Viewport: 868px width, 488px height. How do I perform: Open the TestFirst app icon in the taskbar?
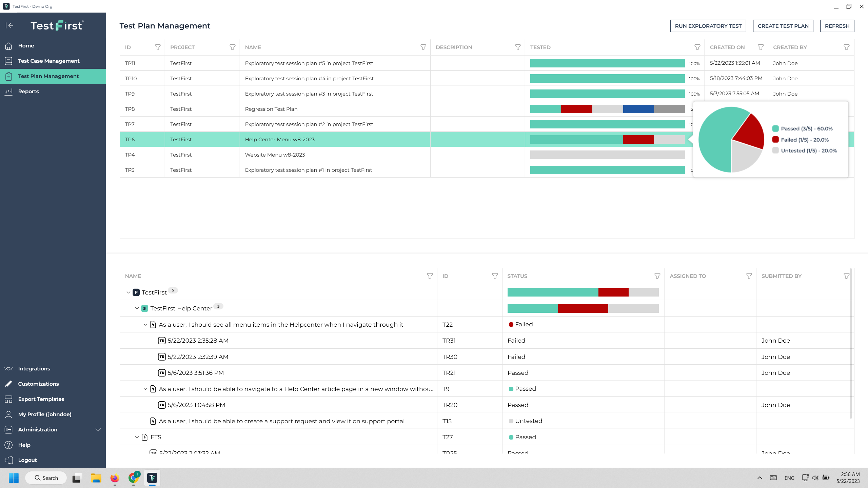tap(152, 478)
